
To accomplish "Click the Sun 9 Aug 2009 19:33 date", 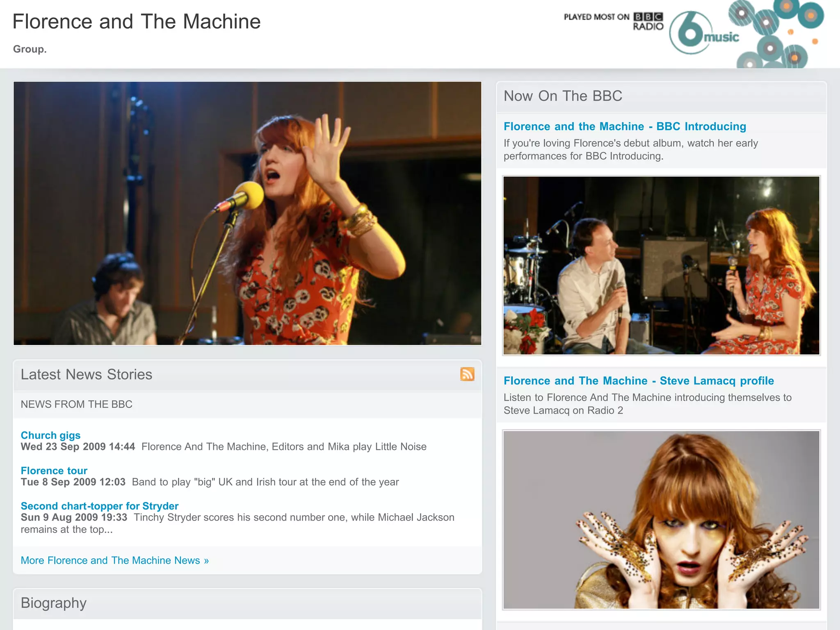I will 74,517.
